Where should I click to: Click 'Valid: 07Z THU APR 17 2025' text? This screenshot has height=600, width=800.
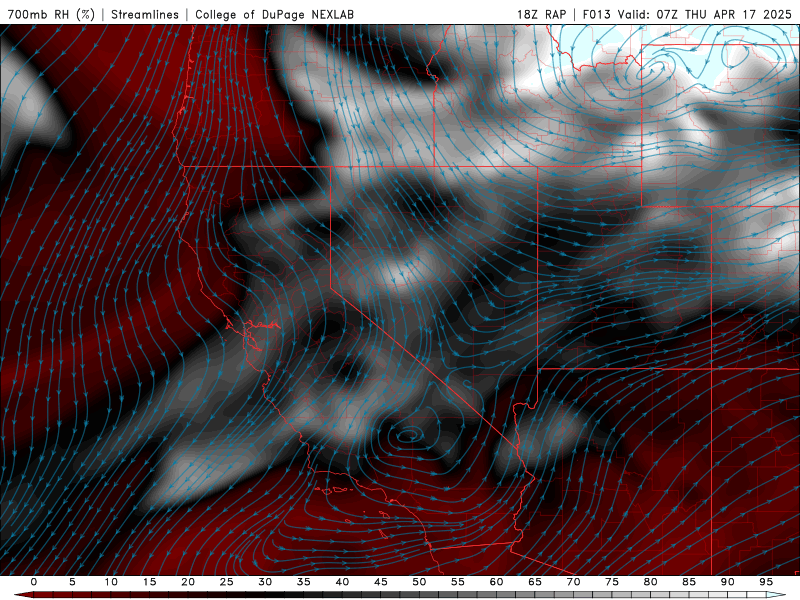705,14
